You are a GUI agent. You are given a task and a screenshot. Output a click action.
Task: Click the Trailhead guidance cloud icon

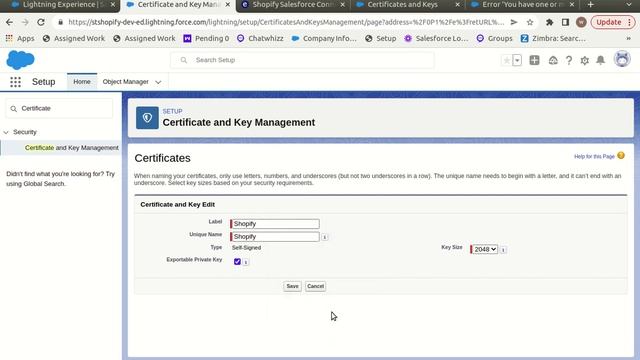[x=553, y=60]
